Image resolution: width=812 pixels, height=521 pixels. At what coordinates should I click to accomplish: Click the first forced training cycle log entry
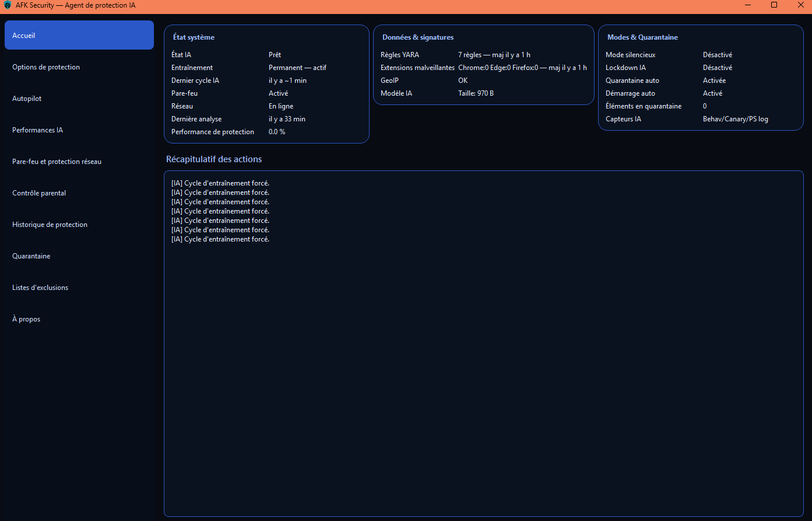(x=220, y=183)
